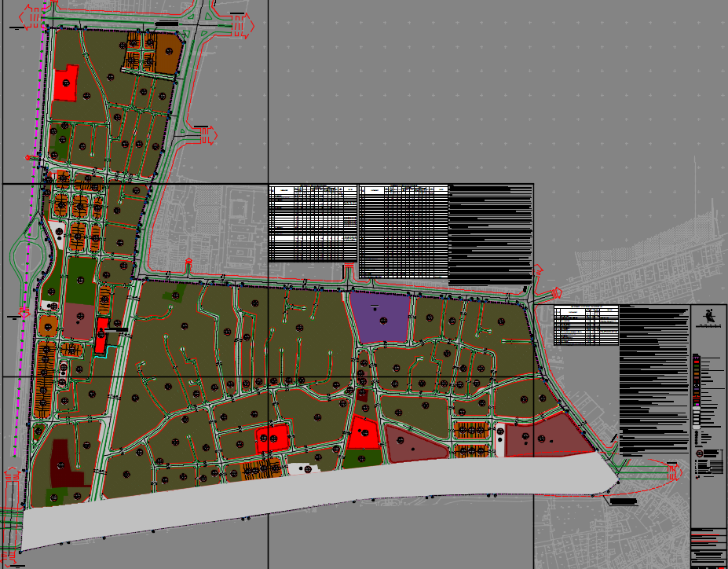This screenshot has width=728, height=569.
Task: Select the purple land-use parcel
Action: [381, 317]
